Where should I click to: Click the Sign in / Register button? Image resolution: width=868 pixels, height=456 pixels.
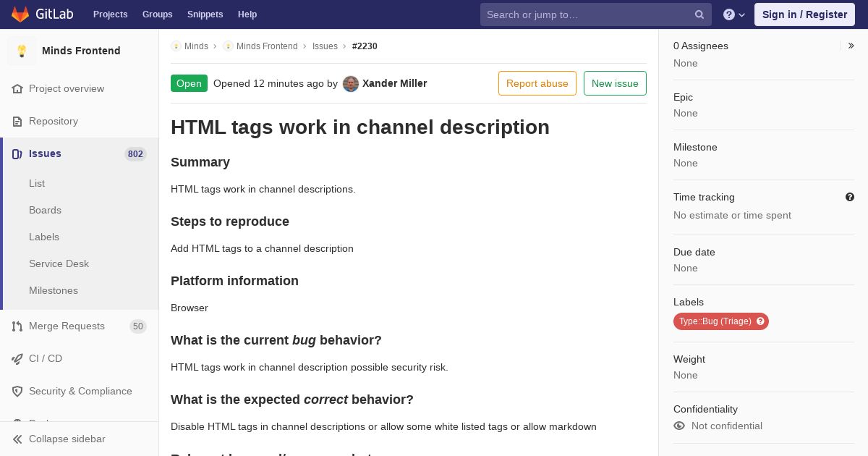(804, 14)
